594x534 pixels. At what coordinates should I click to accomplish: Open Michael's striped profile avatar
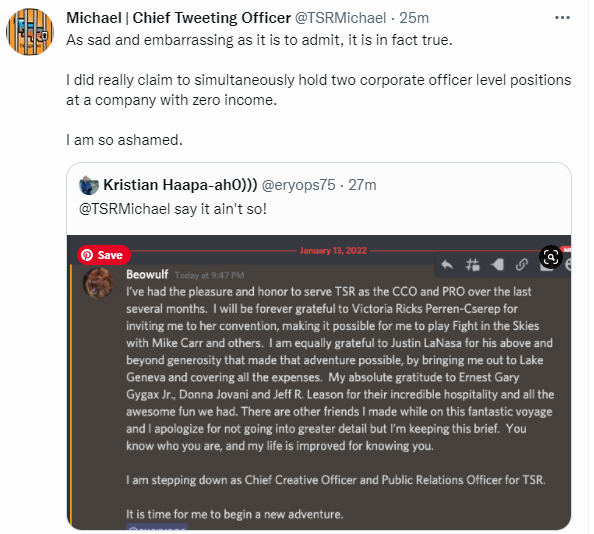[x=30, y=32]
